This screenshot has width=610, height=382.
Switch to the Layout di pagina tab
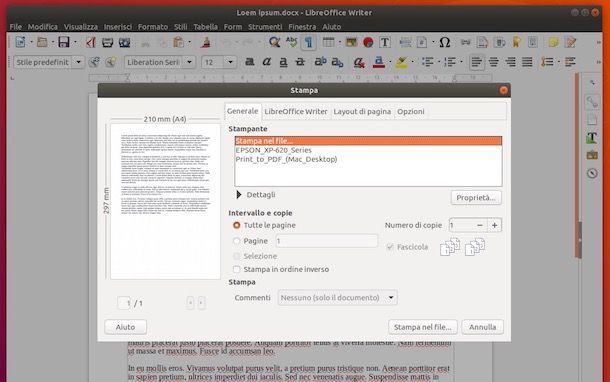click(x=362, y=112)
